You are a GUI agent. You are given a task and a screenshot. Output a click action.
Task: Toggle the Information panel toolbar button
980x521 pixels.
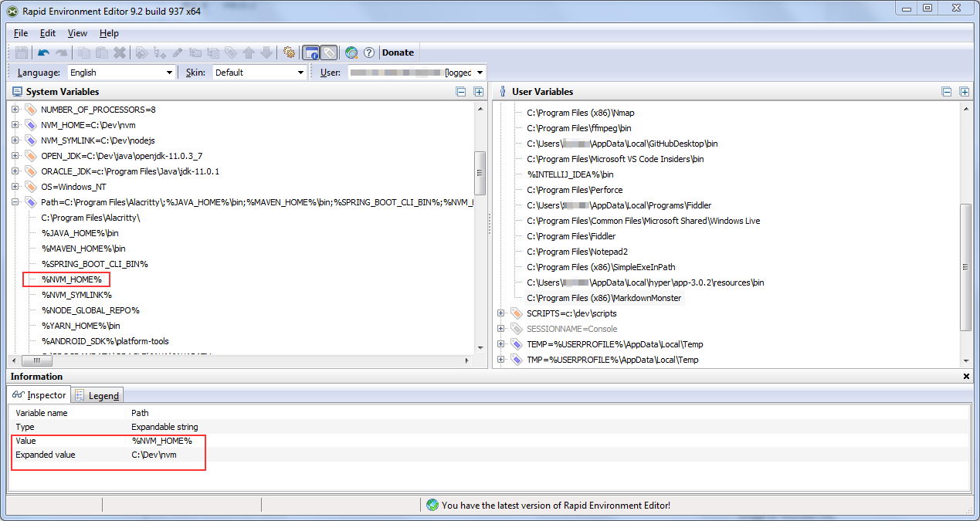tap(310, 52)
